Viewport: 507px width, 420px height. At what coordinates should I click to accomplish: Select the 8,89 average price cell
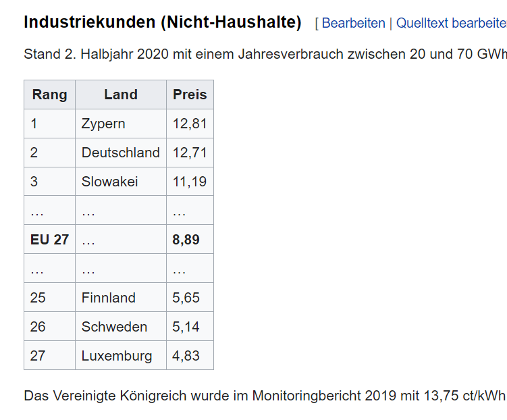click(186, 240)
